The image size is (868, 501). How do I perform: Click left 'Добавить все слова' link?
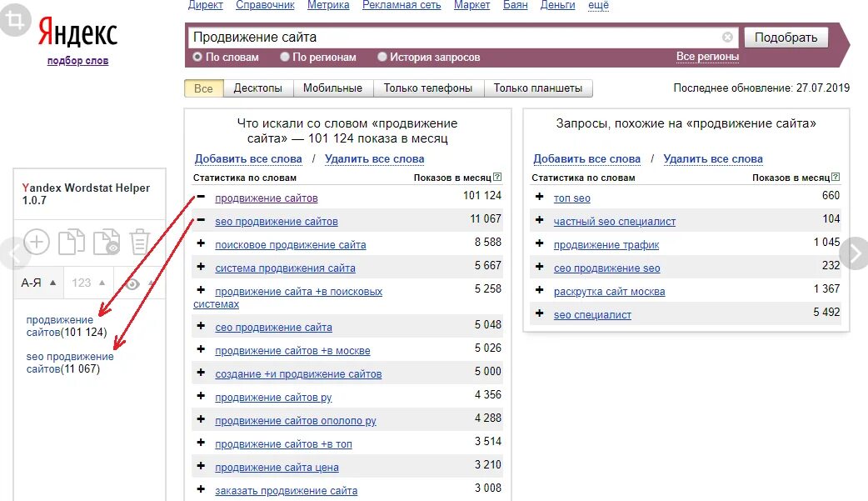[x=248, y=159]
